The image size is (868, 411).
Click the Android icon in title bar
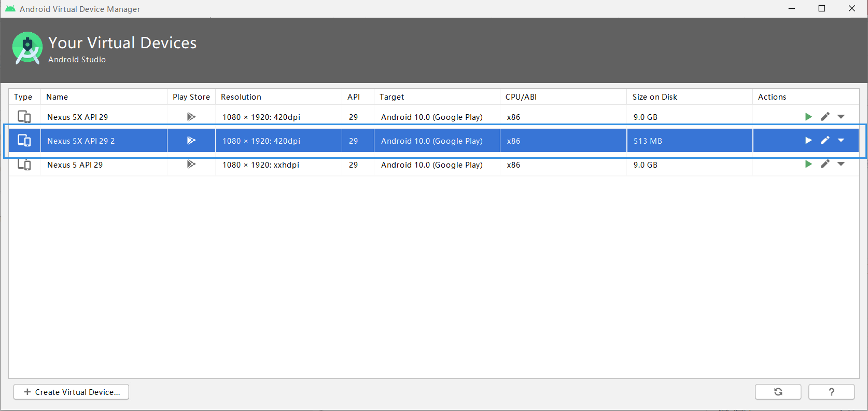(x=10, y=9)
